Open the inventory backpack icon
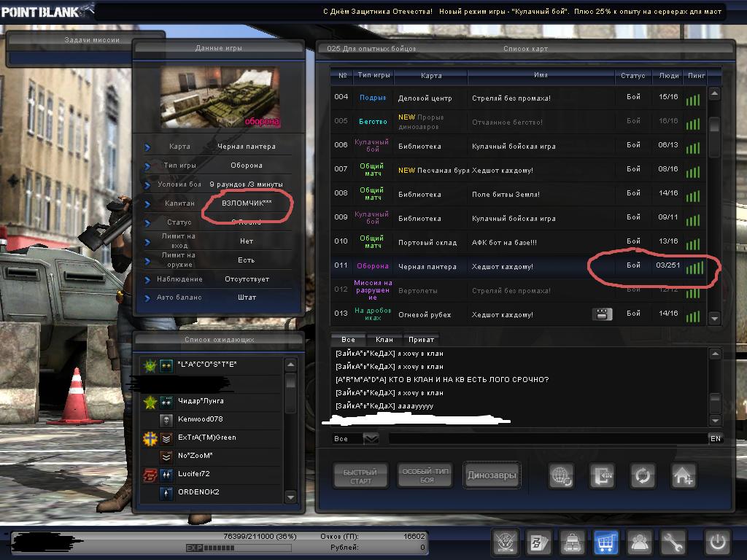Screen dimensions: 747x560 [x=572, y=542]
